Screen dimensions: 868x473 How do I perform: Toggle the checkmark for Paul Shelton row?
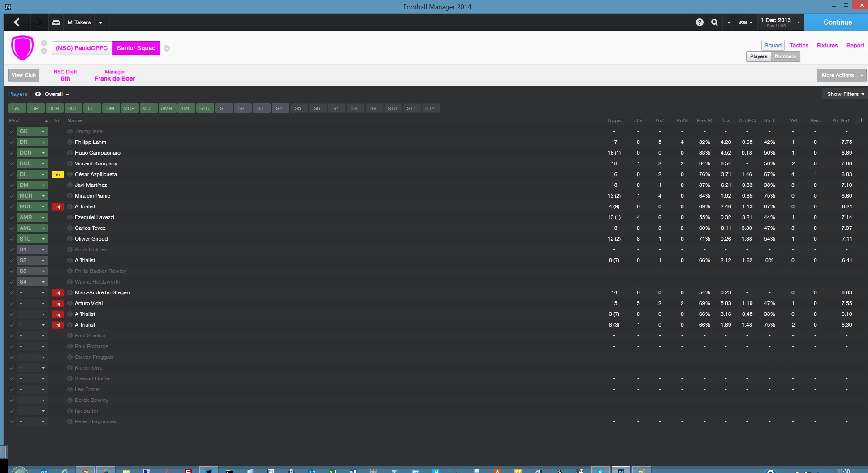point(12,335)
